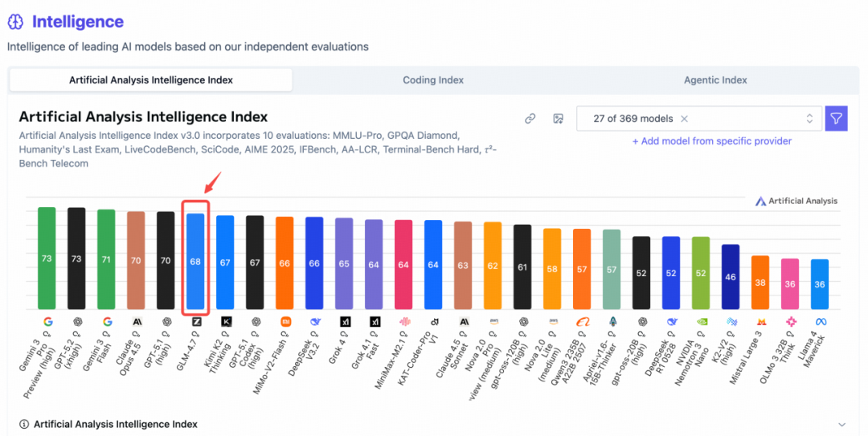Open the purple filter funnel button
Viewport: 868px width, 436px height.
point(837,119)
